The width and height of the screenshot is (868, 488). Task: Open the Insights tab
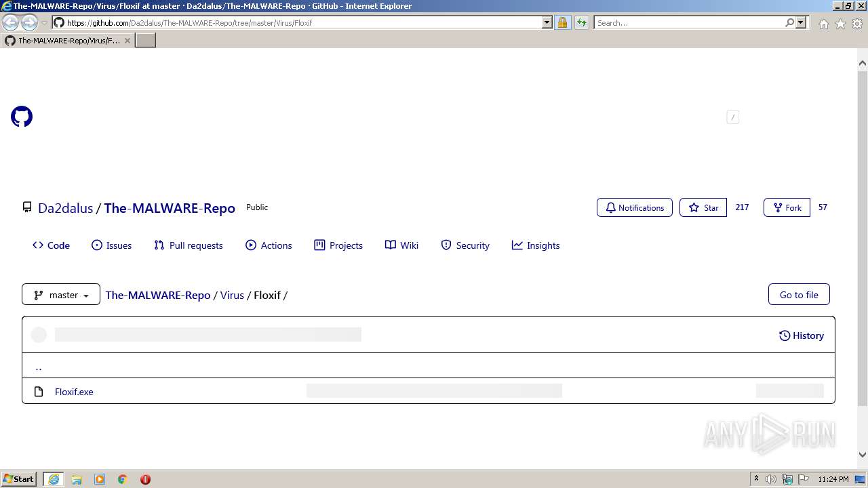(536, 245)
